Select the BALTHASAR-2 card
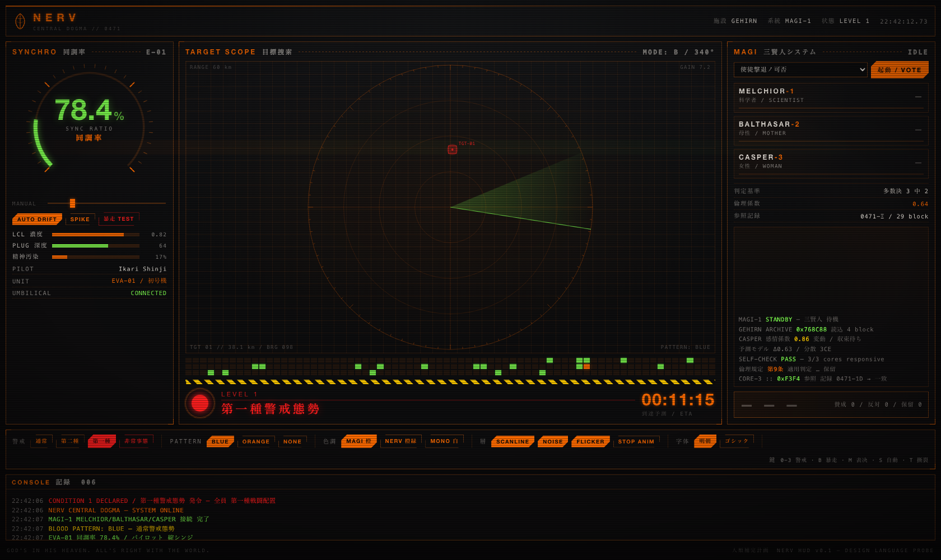This screenshot has height=560, width=941. point(831,129)
